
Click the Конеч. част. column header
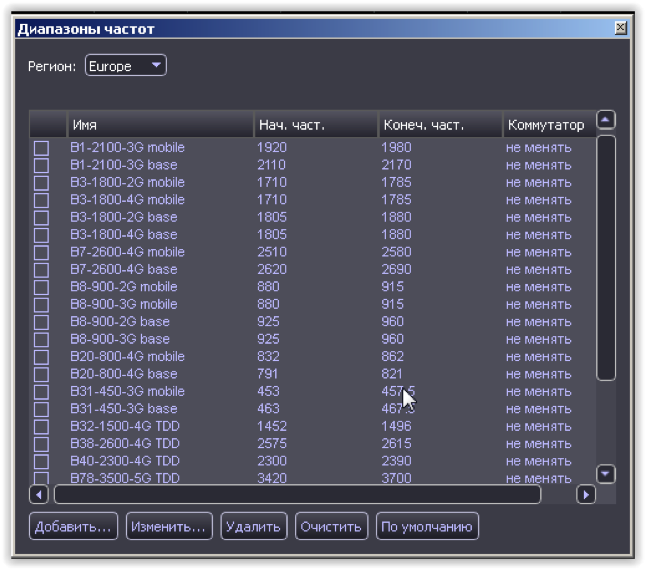(439, 125)
